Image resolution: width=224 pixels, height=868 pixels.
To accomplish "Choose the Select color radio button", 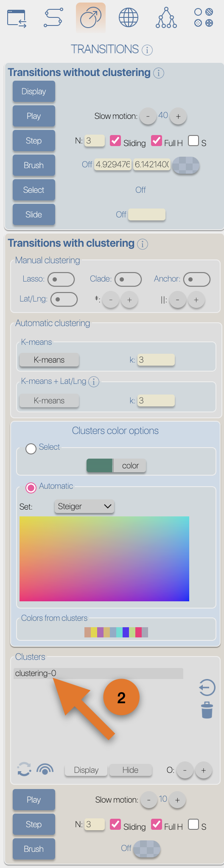I will point(31,448).
